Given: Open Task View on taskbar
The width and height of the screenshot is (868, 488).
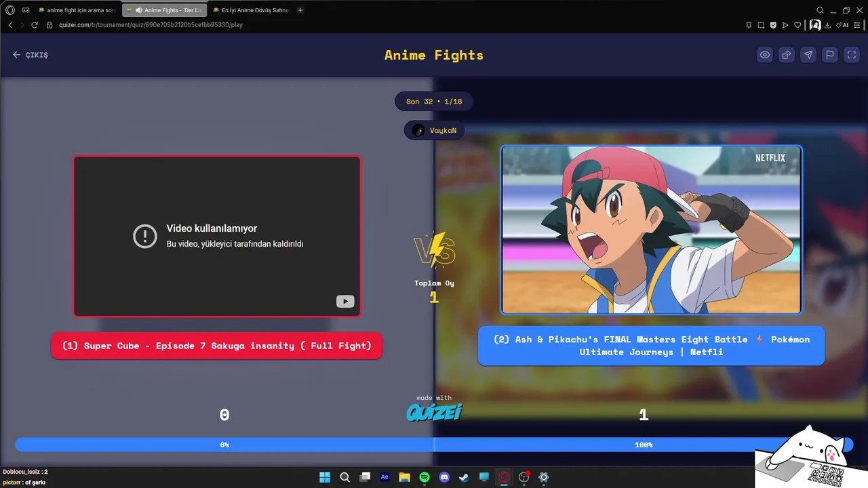Looking at the screenshot, I should tap(365, 477).
